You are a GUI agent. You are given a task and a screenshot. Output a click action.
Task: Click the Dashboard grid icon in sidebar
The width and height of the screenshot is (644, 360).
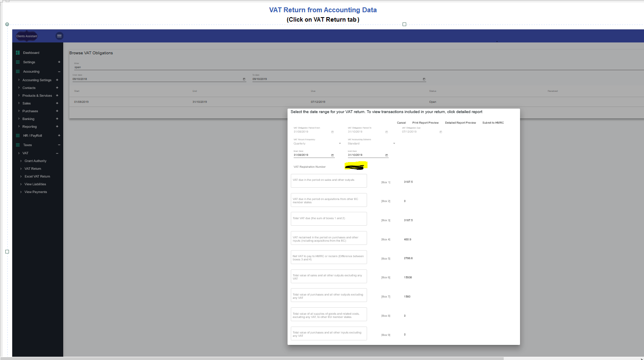click(18, 53)
